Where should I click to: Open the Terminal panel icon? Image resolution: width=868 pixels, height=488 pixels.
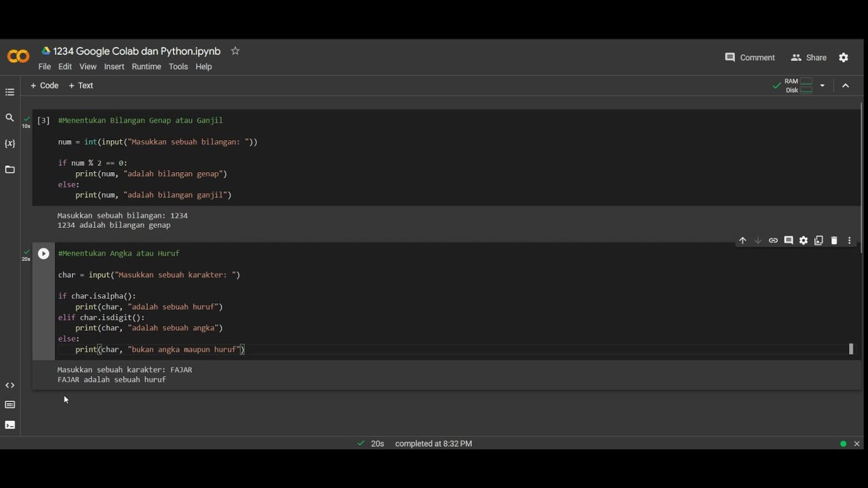click(x=9, y=425)
